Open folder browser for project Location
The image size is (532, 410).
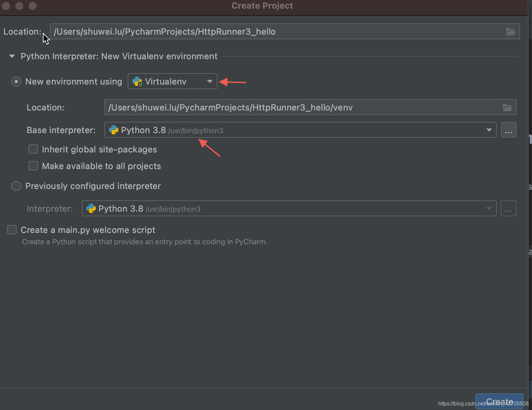click(510, 32)
